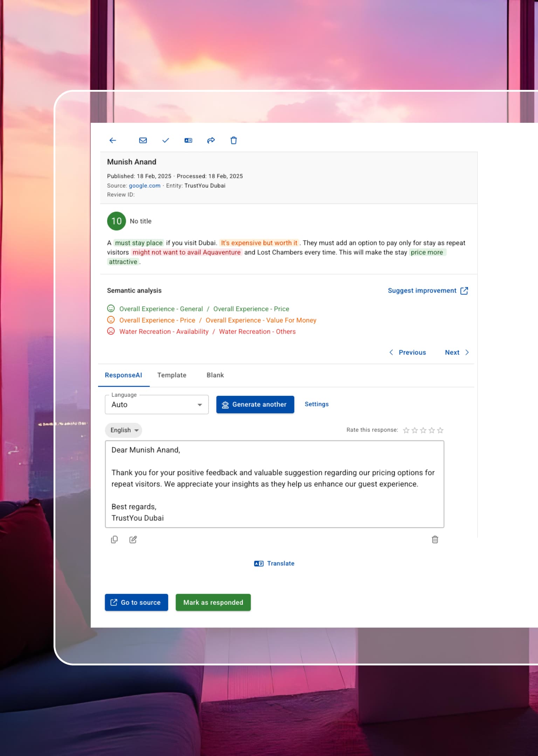Click the translate icon in top toolbar

(188, 140)
